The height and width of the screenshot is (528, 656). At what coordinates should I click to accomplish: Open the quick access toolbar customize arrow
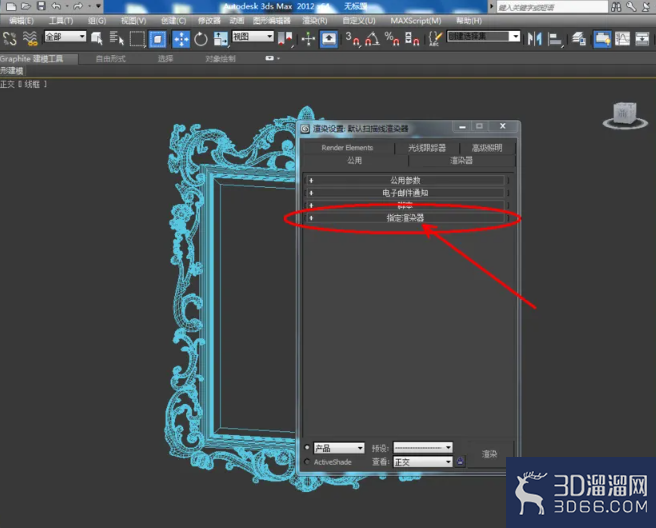(x=99, y=6)
